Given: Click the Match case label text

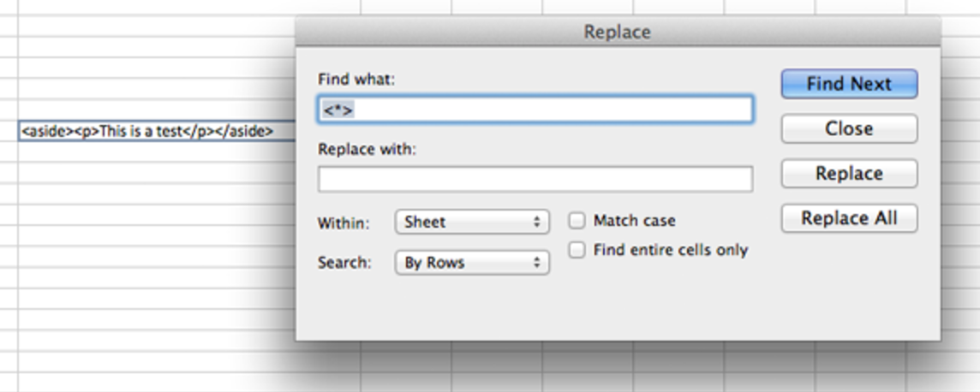Looking at the screenshot, I should point(635,221).
